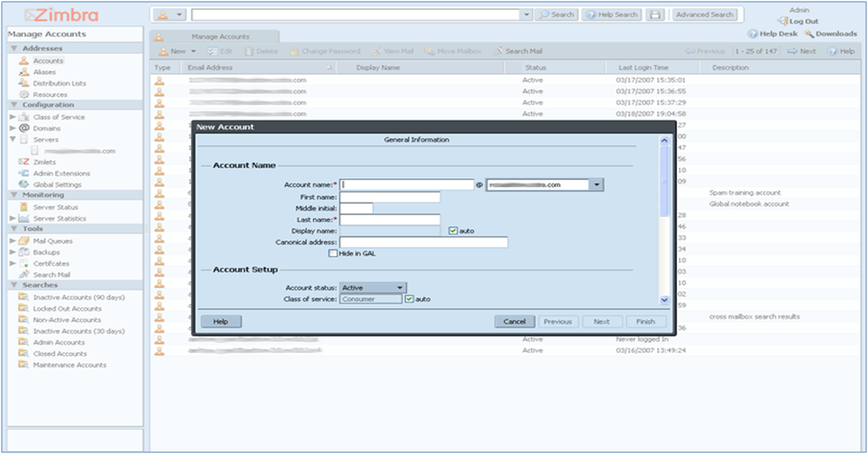This screenshot has height=454, width=868.
Task: Sort by the Last Login Time column
Action: (x=652, y=68)
